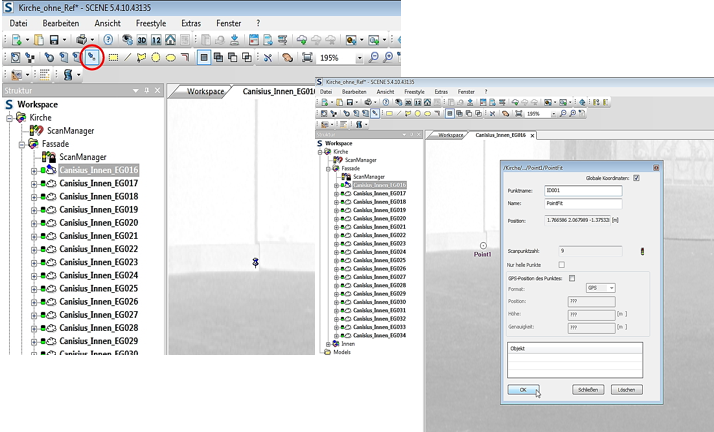Toggle the Globale Koordinaten checkbox
Screen dimensions: 714x432
click(x=636, y=178)
